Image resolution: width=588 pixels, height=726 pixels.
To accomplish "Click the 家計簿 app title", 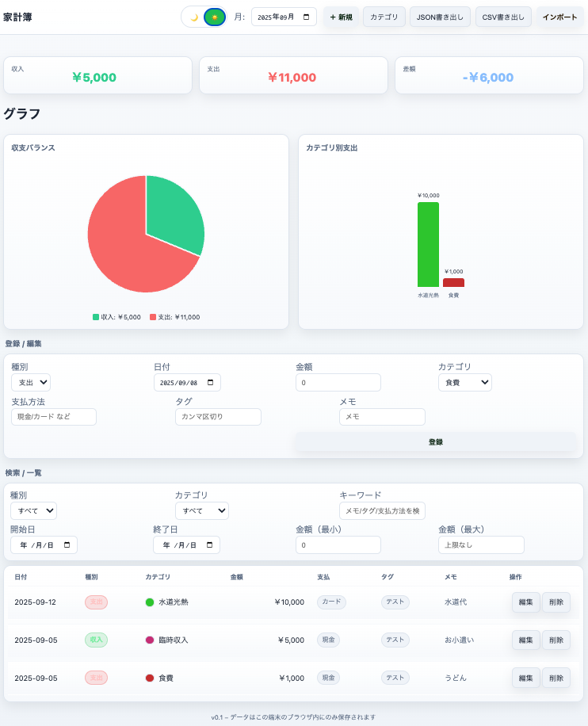I will (17, 17).
